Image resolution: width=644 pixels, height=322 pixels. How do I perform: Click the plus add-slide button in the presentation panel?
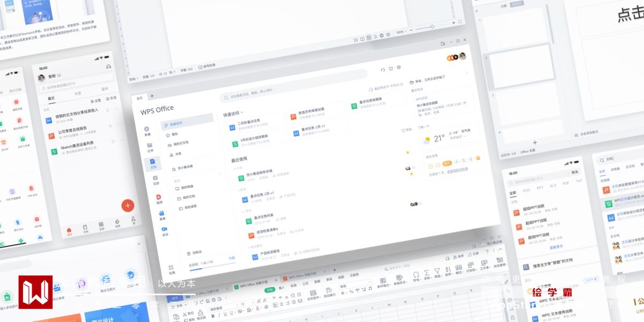[x=535, y=142]
